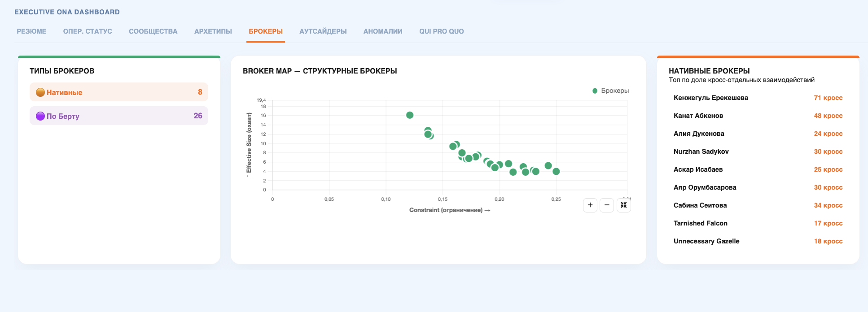Zoom in on the broker map chart
Image resolution: width=868 pixels, height=312 pixels.
click(590, 205)
